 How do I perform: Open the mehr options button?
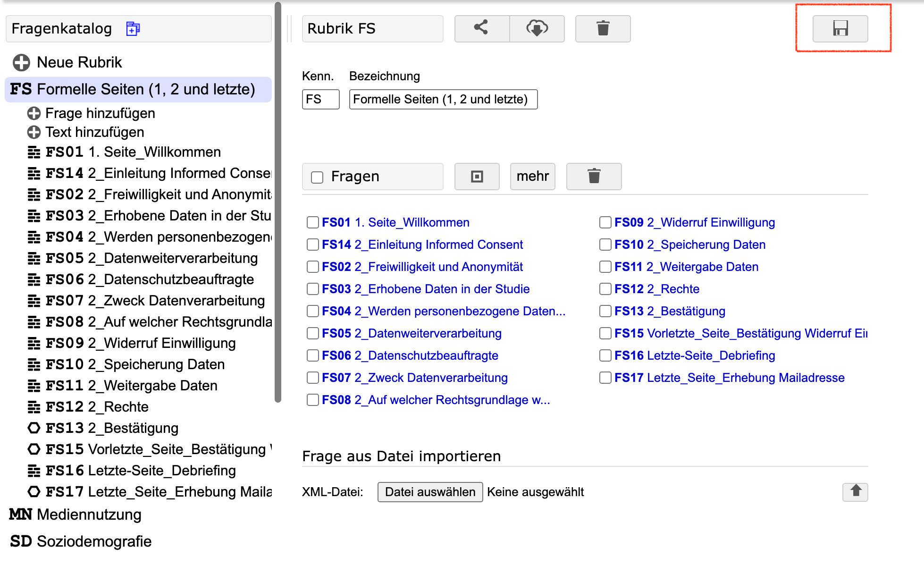tap(532, 177)
